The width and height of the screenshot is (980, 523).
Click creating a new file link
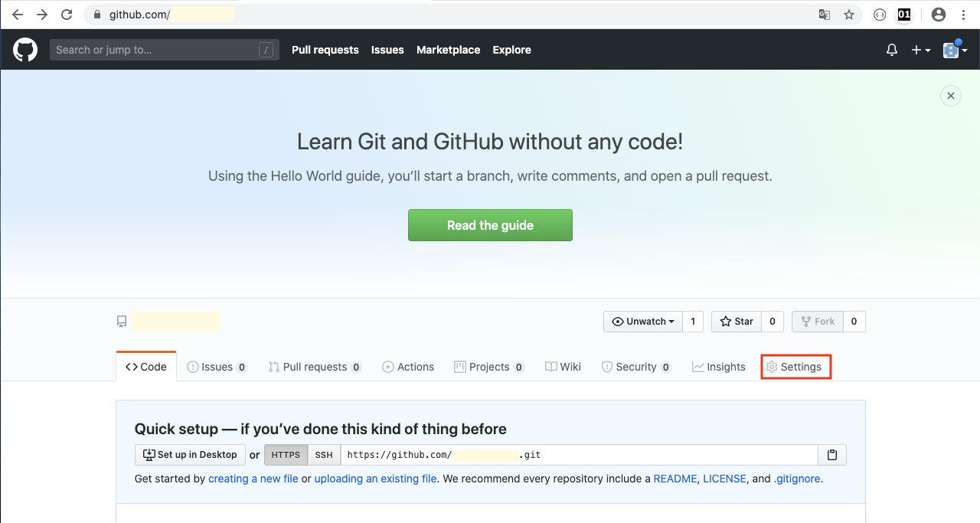pos(253,479)
